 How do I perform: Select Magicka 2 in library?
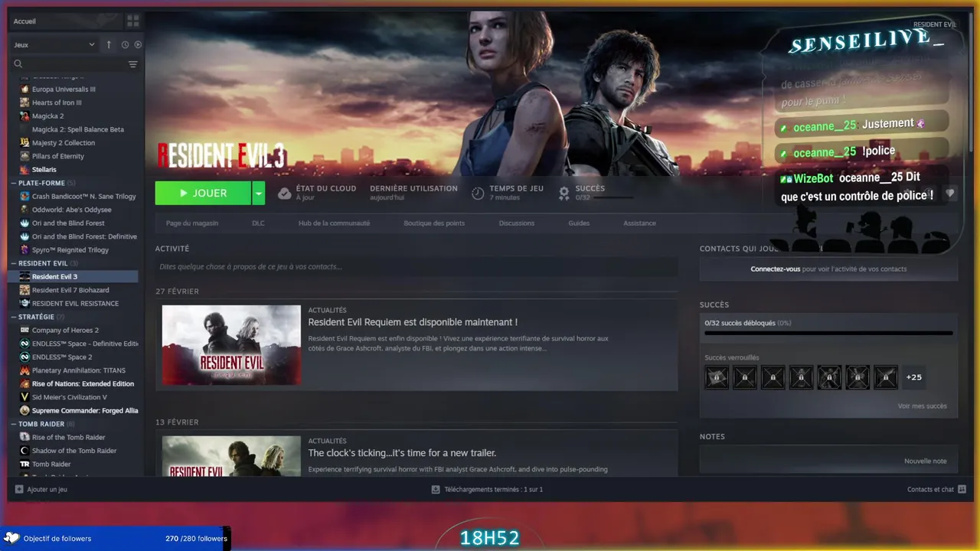pyautogui.click(x=47, y=116)
